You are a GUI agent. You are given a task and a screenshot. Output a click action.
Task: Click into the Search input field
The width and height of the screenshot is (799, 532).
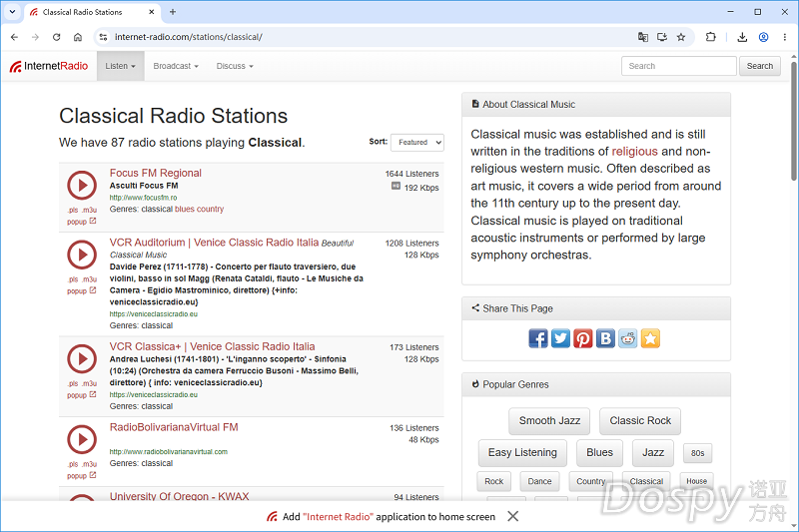[679, 66]
